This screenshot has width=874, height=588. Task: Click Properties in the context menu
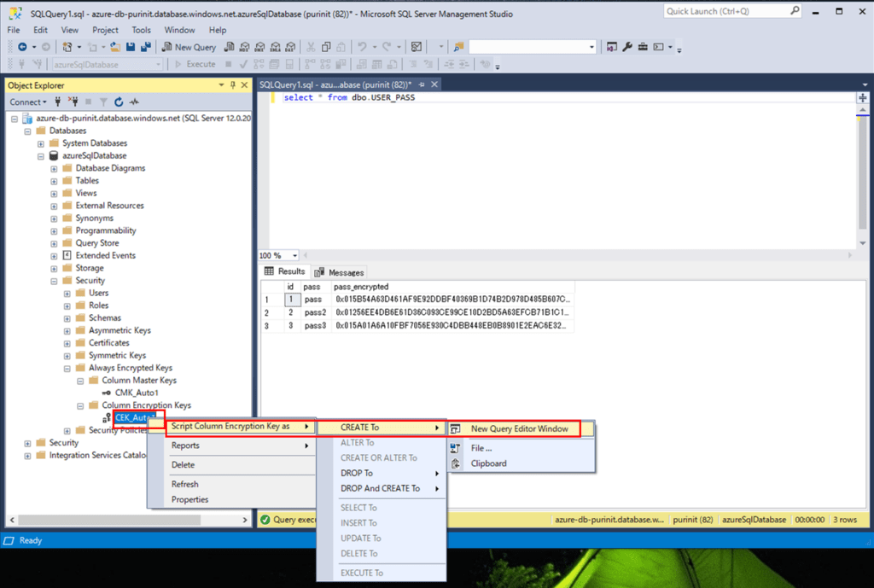[x=240, y=499]
